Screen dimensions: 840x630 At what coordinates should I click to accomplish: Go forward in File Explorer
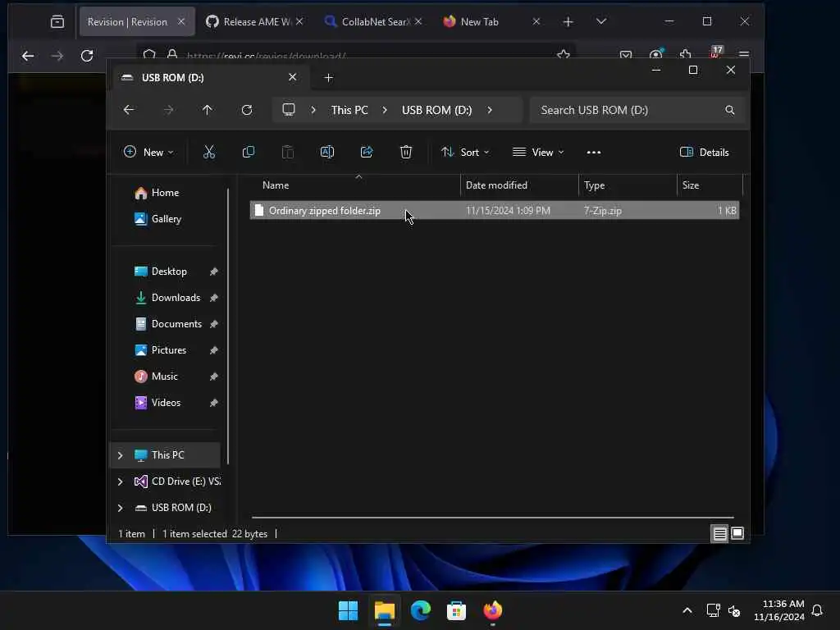pyautogui.click(x=168, y=110)
